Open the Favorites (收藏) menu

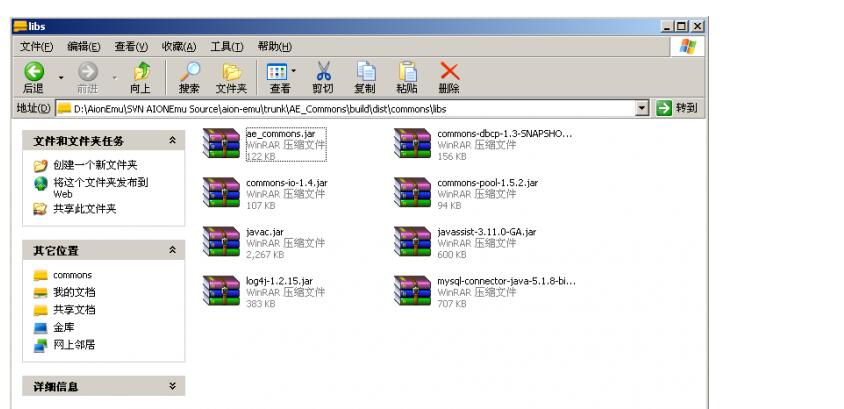tap(179, 47)
